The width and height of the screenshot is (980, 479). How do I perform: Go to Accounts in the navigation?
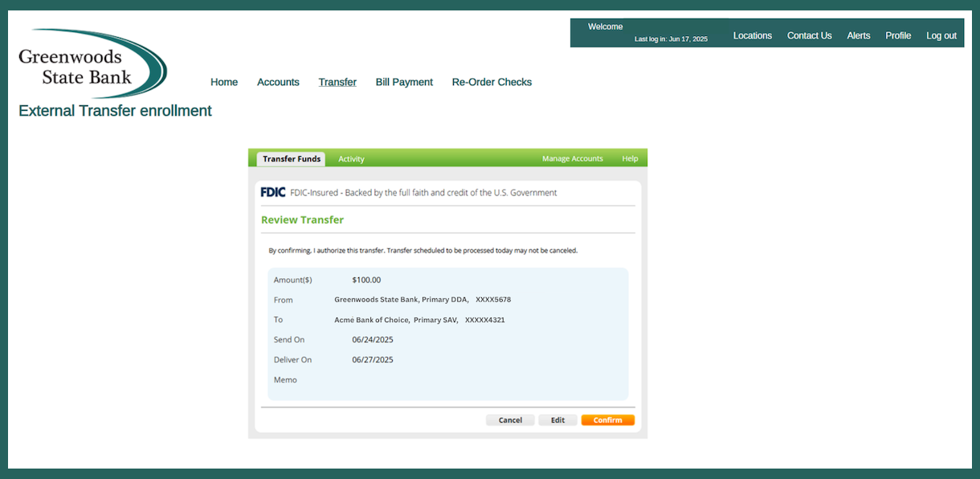(x=278, y=82)
